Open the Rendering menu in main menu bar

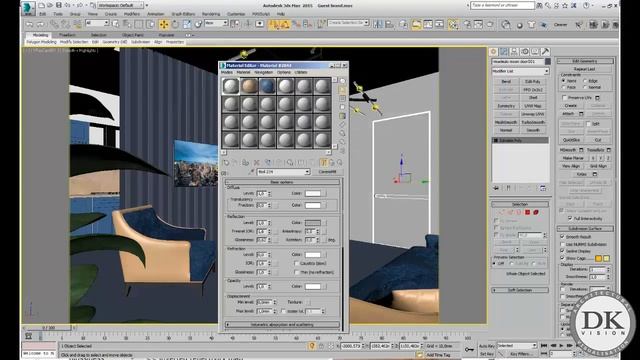pyautogui.click(x=211, y=14)
